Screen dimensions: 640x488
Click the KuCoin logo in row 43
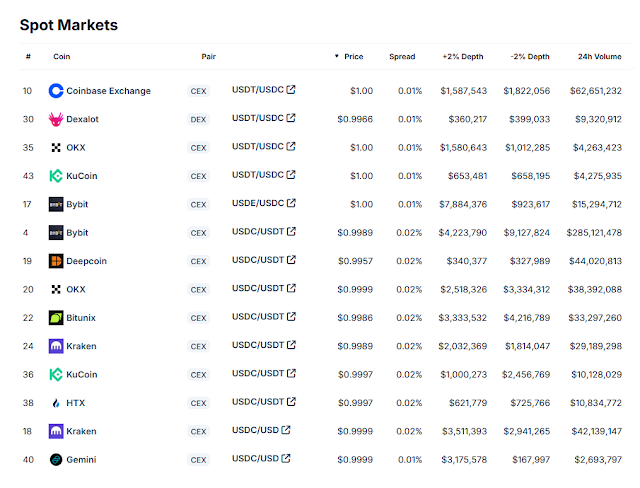(56, 176)
